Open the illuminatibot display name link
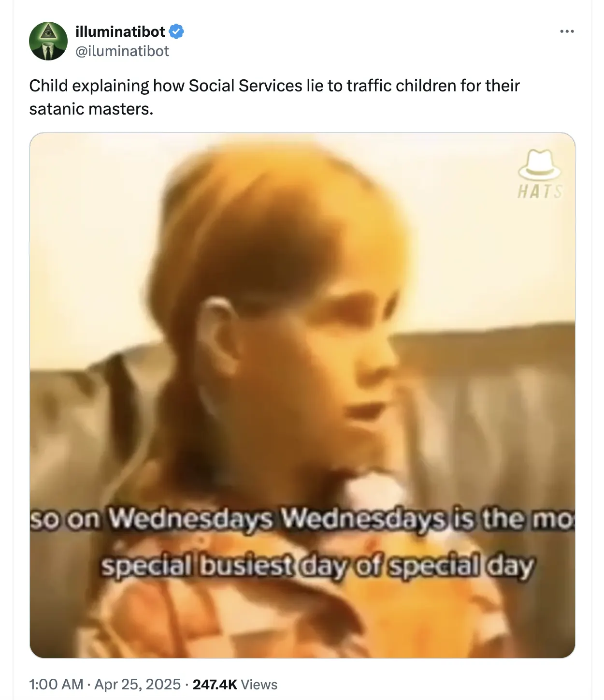Image resolution: width=604 pixels, height=700 pixels. point(120,32)
